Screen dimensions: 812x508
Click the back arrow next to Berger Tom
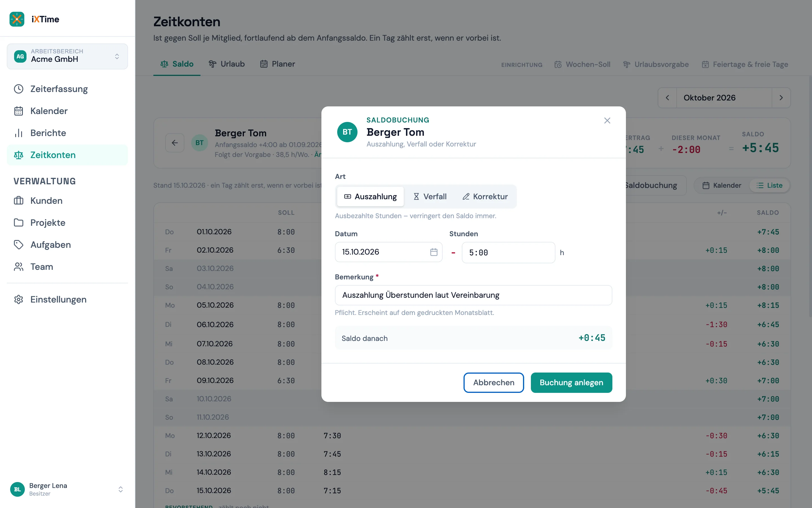tap(175, 143)
